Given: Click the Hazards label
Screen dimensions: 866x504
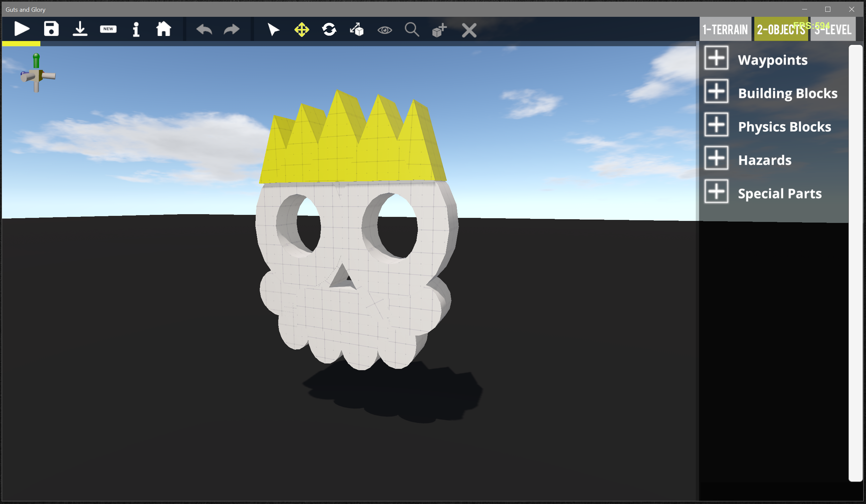Looking at the screenshot, I should 765,160.
